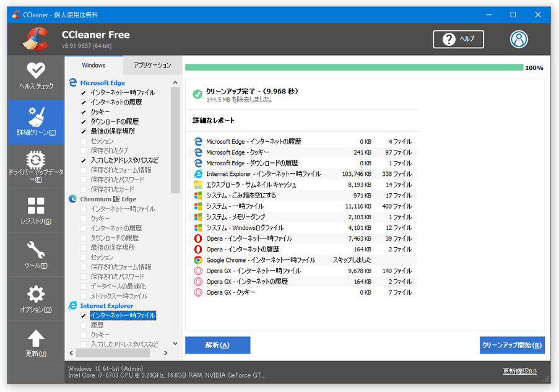Click the エクスプローラ folder icon in report
Viewport: 559px width, 392px height.
pos(198,185)
